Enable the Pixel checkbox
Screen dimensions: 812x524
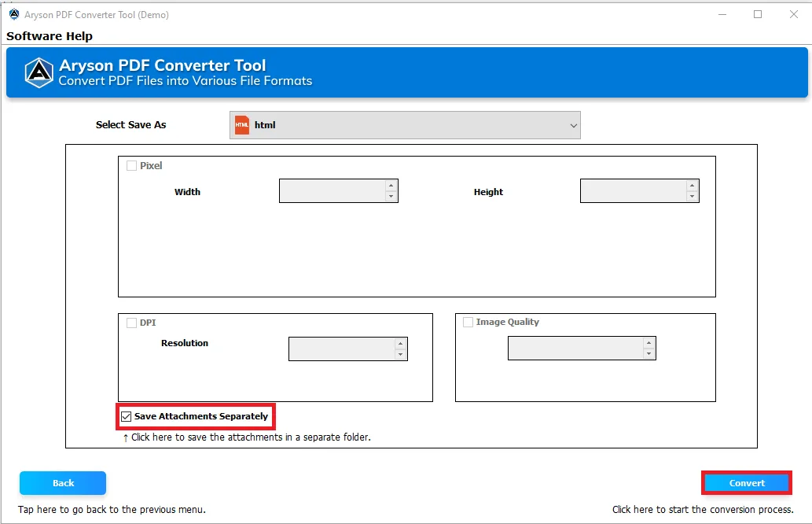[131, 165]
